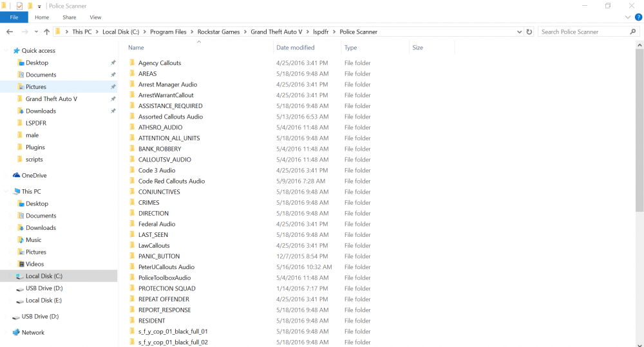
Task: Open Quick Access Toolbar customize dropdown
Action: [39, 6]
